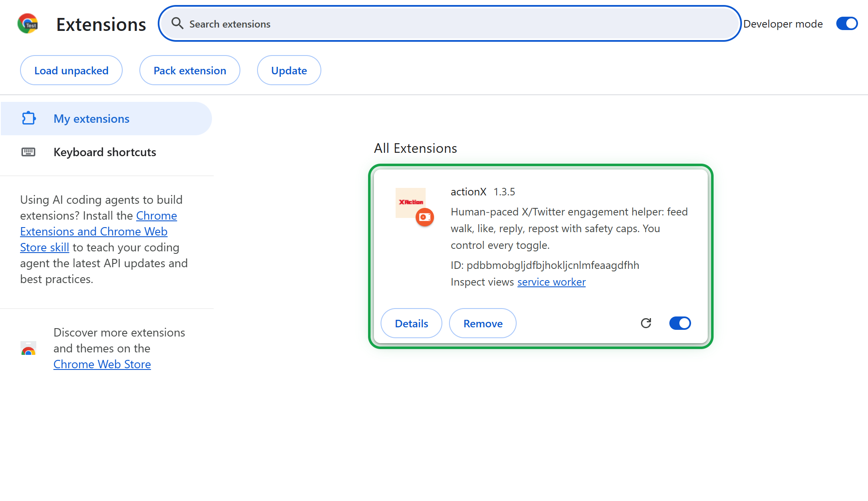Click Load unpacked button
This screenshot has height=501, width=868.
(x=71, y=70)
